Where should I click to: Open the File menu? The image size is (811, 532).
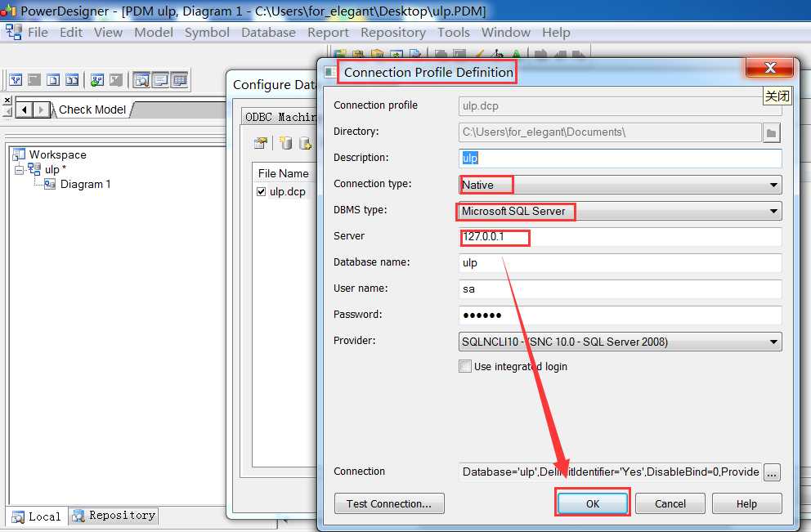point(38,32)
